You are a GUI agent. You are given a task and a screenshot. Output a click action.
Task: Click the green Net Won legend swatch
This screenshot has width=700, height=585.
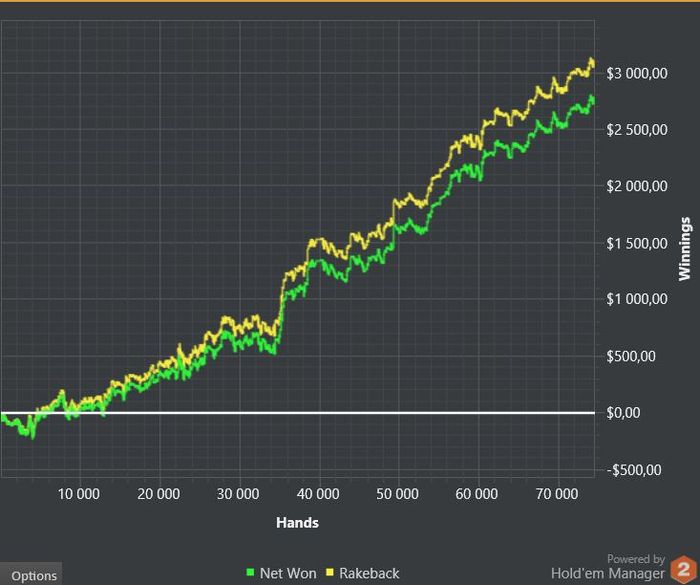[x=250, y=572]
